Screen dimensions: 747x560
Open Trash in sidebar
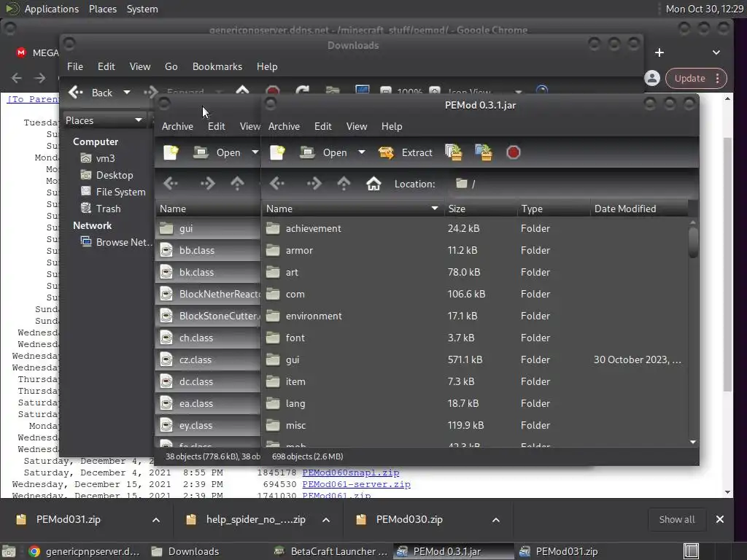click(101, 209)
